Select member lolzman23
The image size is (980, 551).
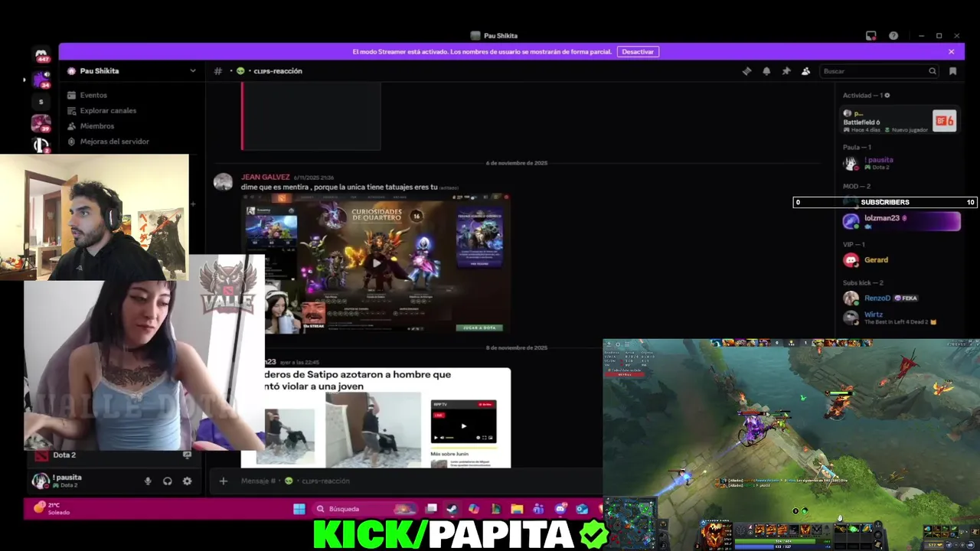900,221
